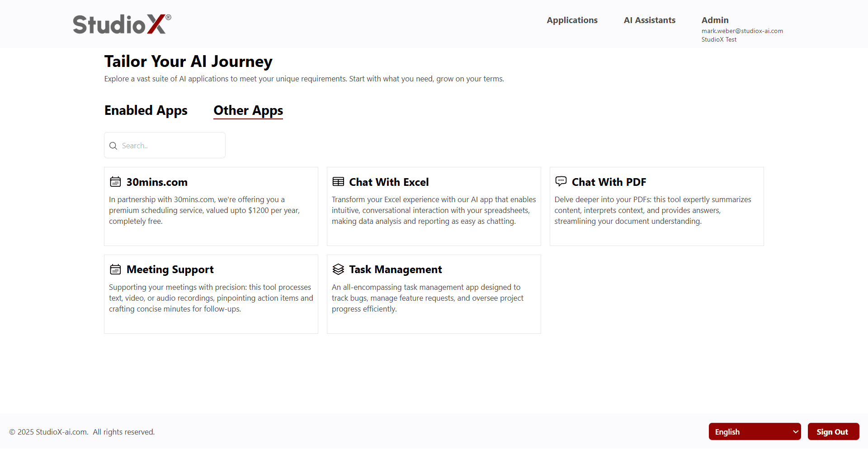Click the calendar icon beside Meeting Support
This screenshot has width=868, height=449.
point(115,269)
